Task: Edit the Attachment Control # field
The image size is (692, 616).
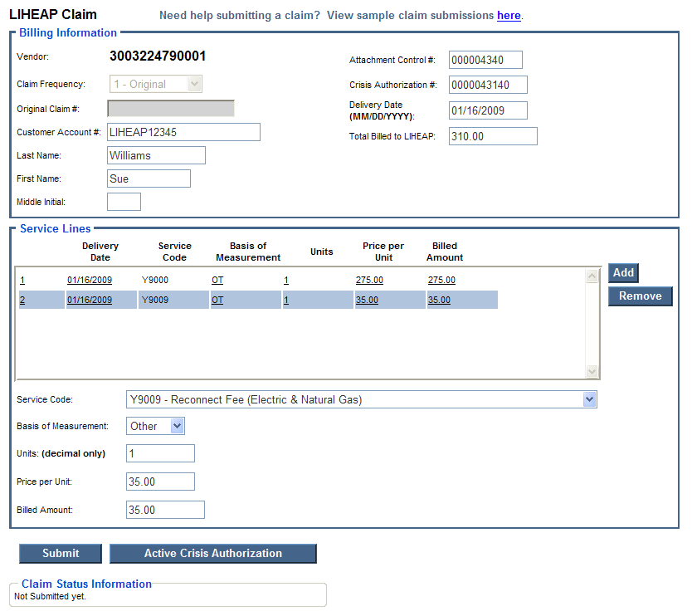Action: 485,60
